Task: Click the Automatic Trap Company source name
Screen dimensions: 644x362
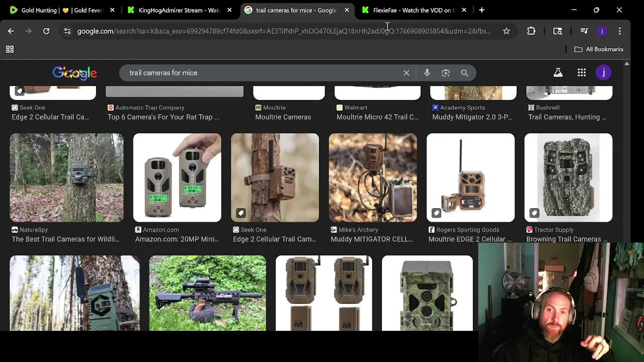Action: point(150,108)
